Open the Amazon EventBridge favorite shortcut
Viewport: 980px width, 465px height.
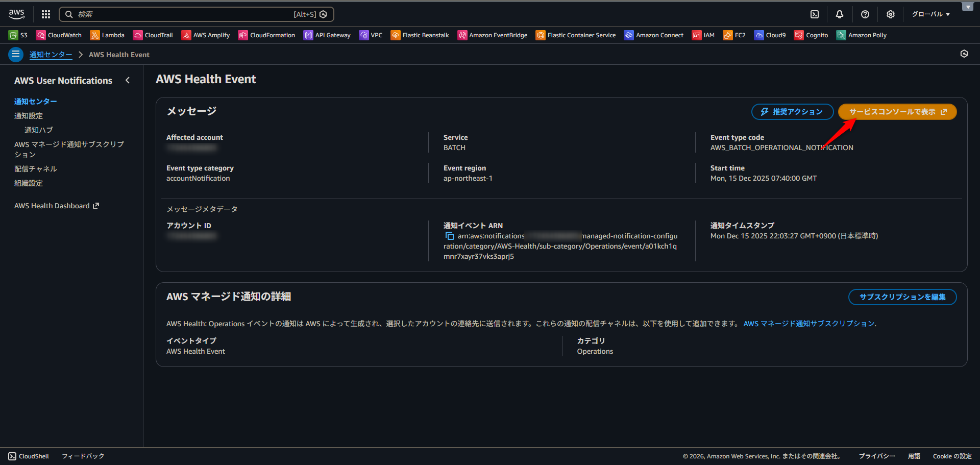tap(493, 35)
